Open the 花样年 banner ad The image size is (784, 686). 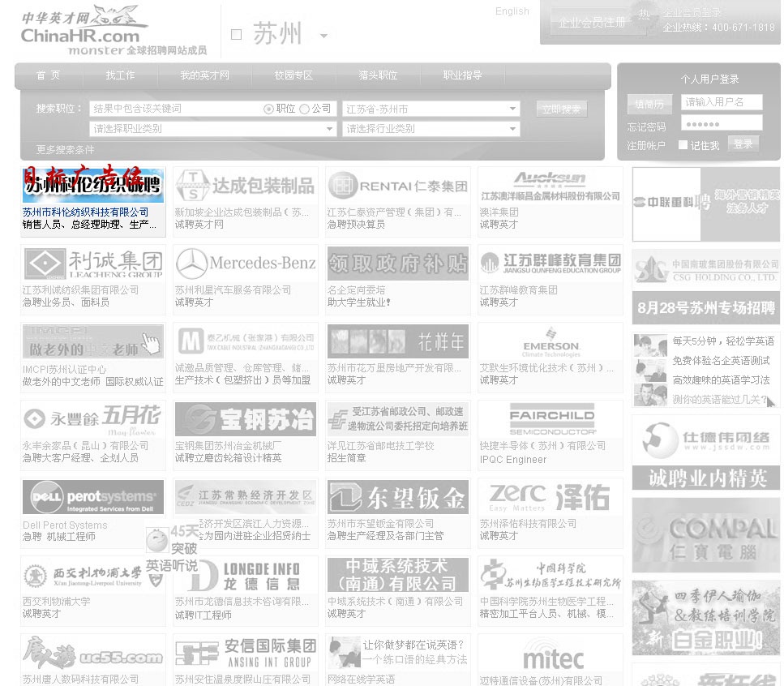[x=398, y=341]
